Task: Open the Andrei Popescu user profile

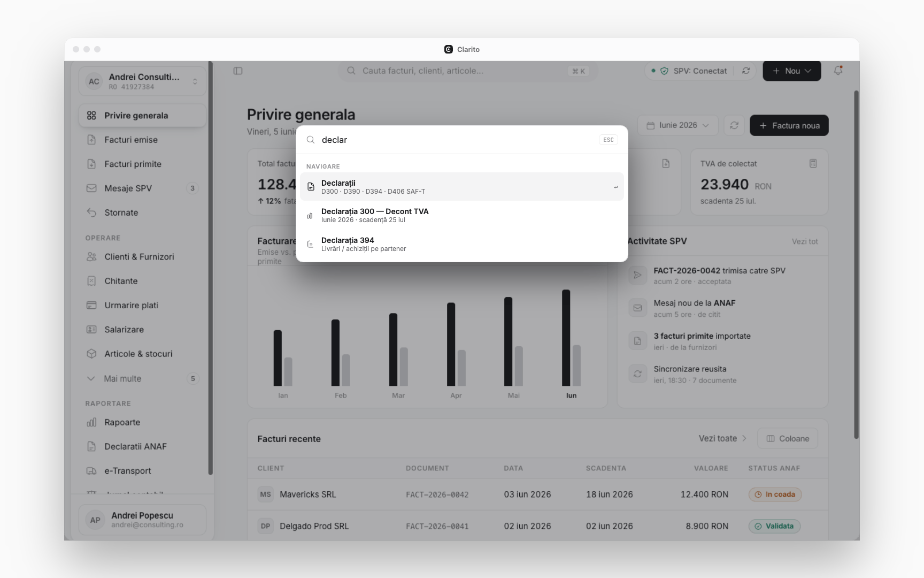Action: (142, 520)
